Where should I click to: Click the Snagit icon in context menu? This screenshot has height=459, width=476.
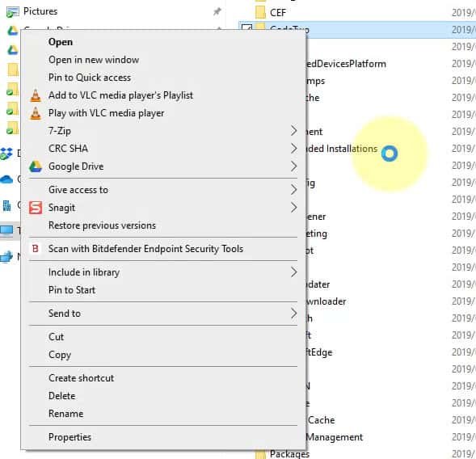coord(36,208)
